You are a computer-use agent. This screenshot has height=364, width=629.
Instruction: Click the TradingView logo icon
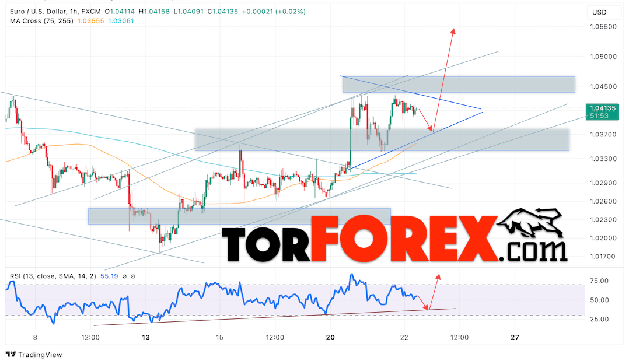pyautogui.click(x=11, y=355)
